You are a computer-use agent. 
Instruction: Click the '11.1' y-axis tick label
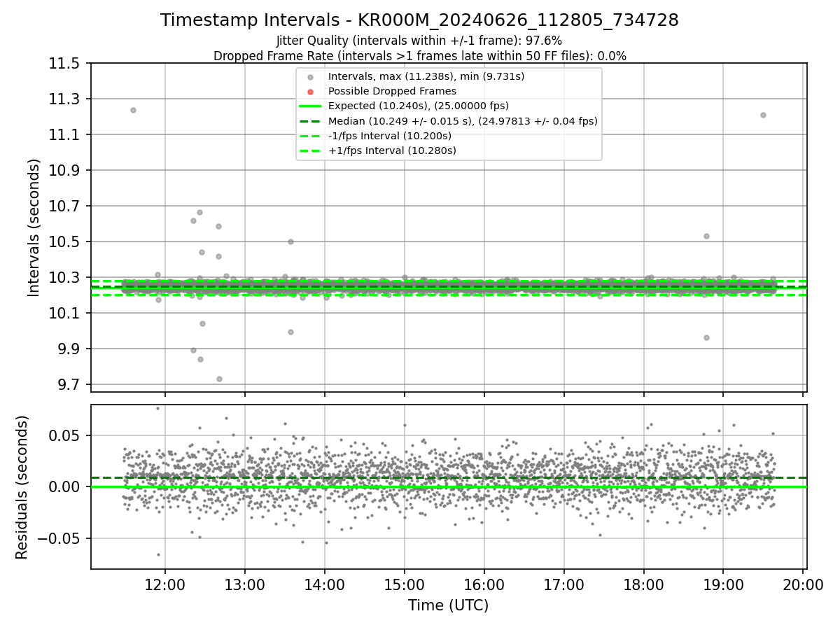click(66, 135)
